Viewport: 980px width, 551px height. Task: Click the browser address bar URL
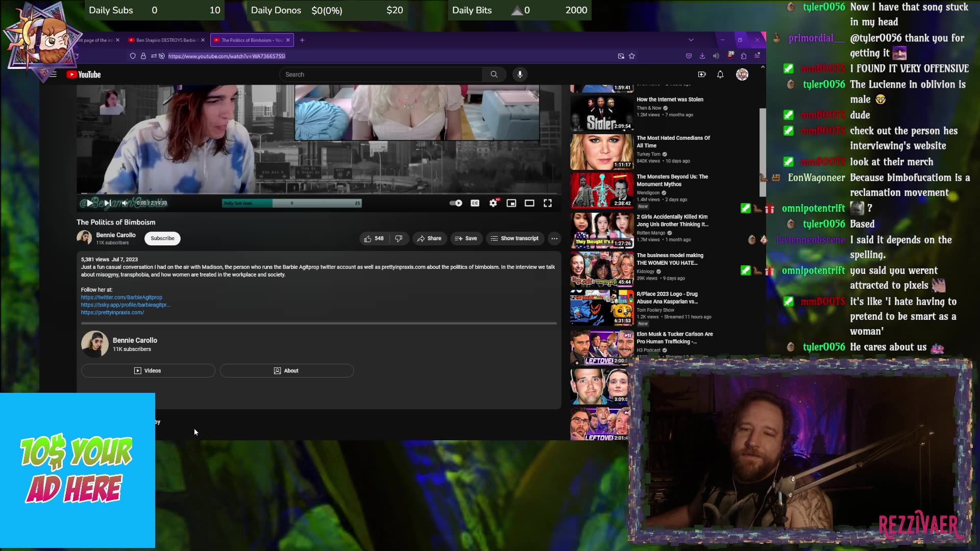(227, 56)
